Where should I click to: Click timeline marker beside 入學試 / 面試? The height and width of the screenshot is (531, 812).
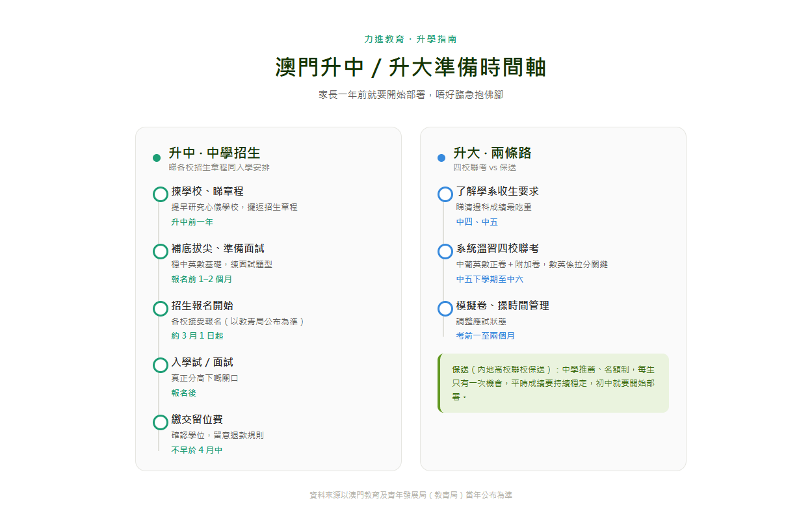[x=161, y=365]
